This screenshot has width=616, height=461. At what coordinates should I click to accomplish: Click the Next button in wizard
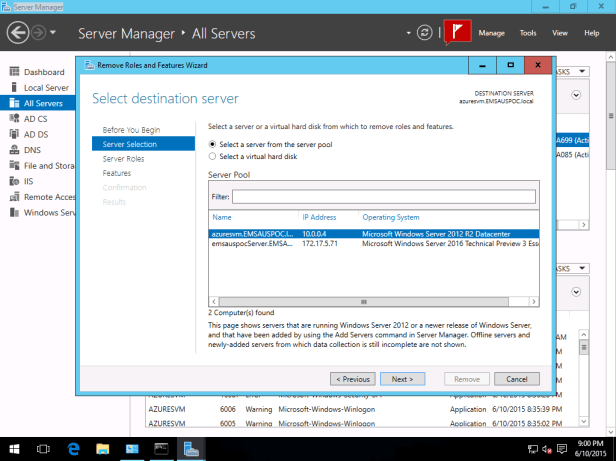pos(402,379)
